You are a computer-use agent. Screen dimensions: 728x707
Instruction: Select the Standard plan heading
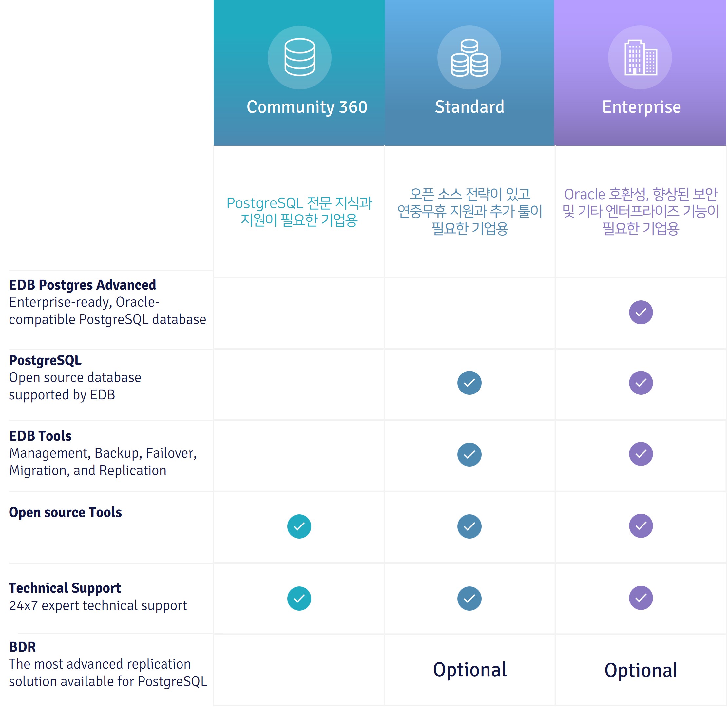[469, 107]
